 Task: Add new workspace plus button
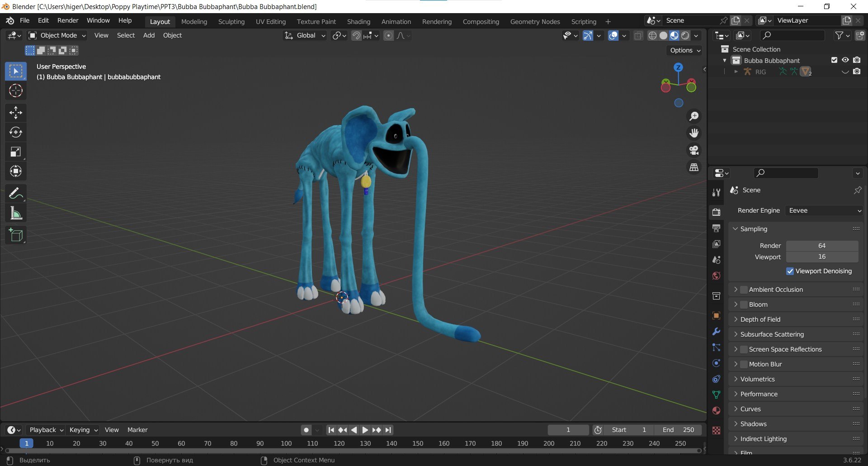(608, 22)
